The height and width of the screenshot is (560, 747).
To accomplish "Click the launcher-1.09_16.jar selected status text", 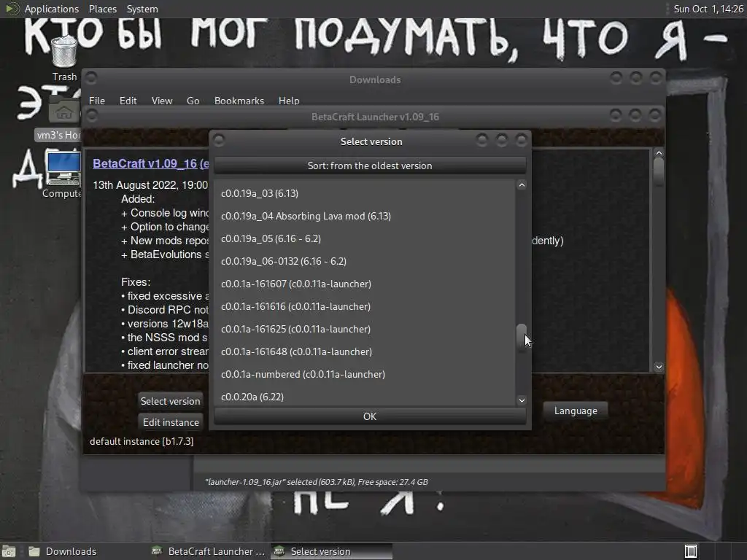I will coord(317,482).
